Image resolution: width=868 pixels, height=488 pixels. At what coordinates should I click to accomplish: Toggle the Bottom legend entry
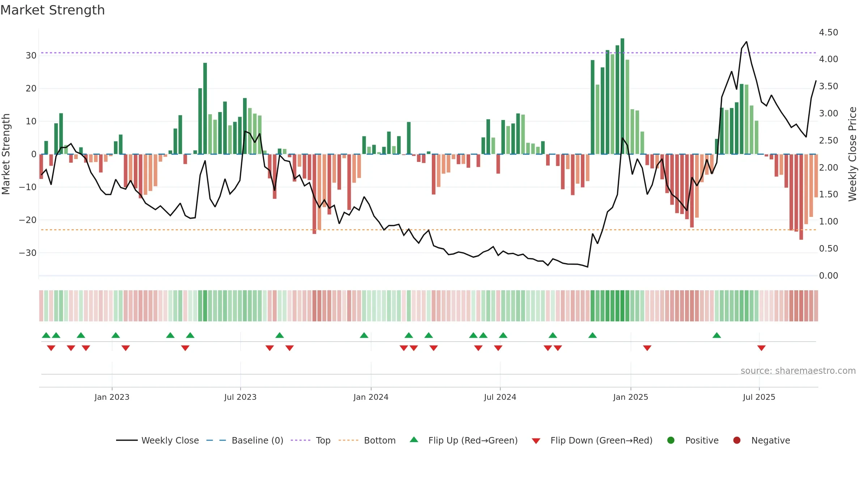click(x=367, y=440)
